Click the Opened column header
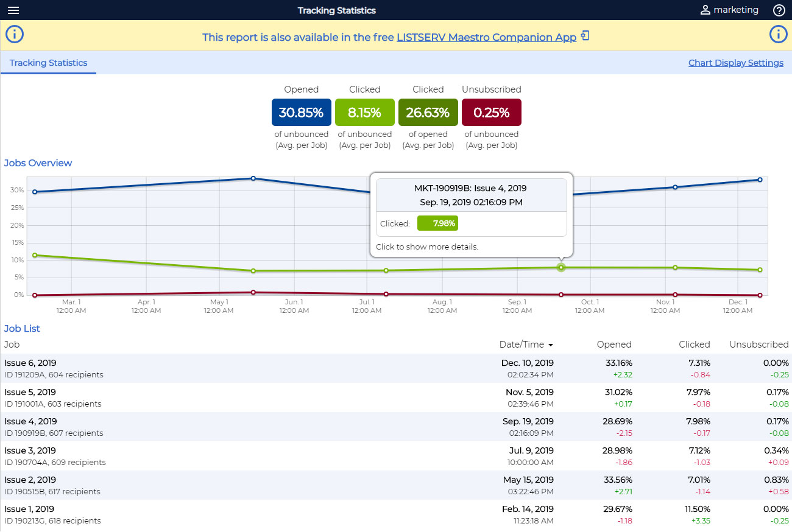The width and height of the screenshot is (792, 532). coord(614,345)
